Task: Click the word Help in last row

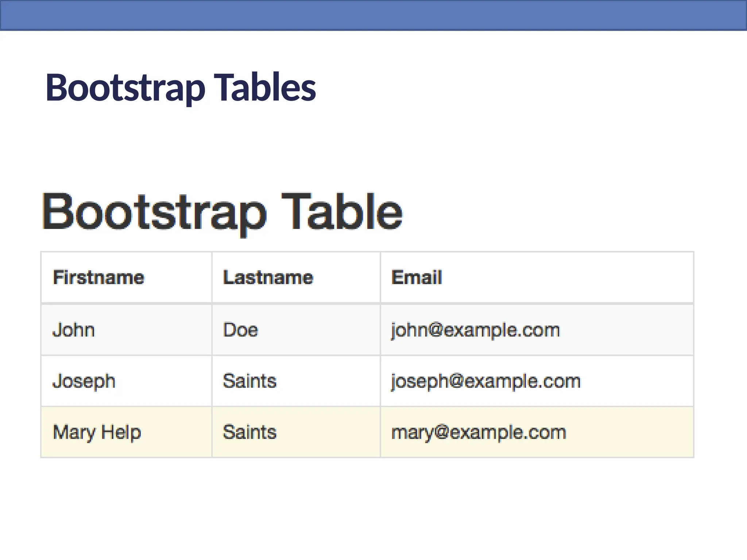Action: click(121, 432)
